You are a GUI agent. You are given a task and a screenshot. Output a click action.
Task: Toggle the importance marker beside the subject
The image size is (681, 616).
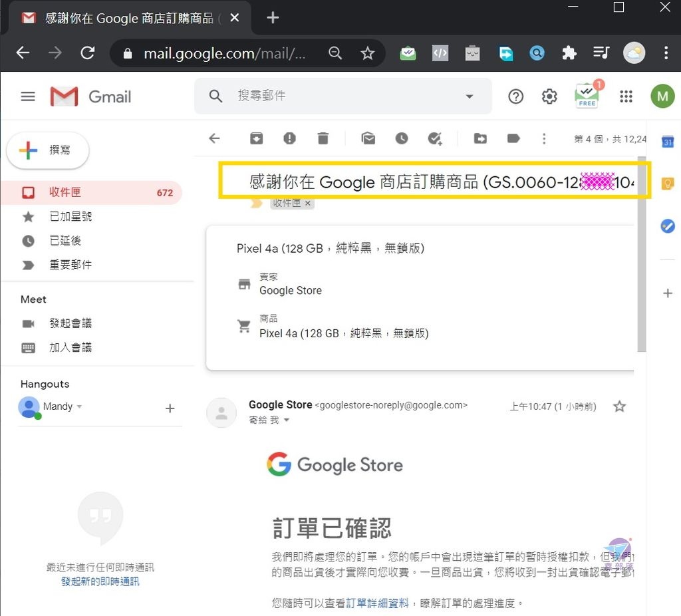(256, 204)
